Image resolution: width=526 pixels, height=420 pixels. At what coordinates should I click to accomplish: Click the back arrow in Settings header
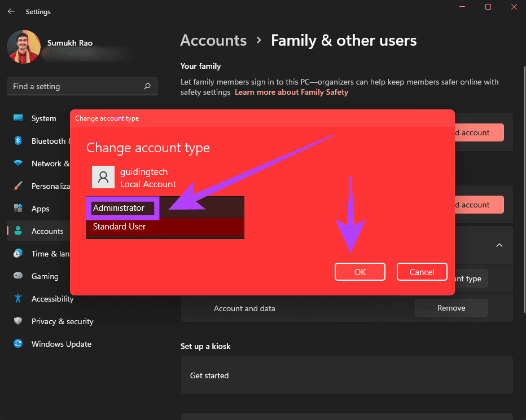(11, 11)
